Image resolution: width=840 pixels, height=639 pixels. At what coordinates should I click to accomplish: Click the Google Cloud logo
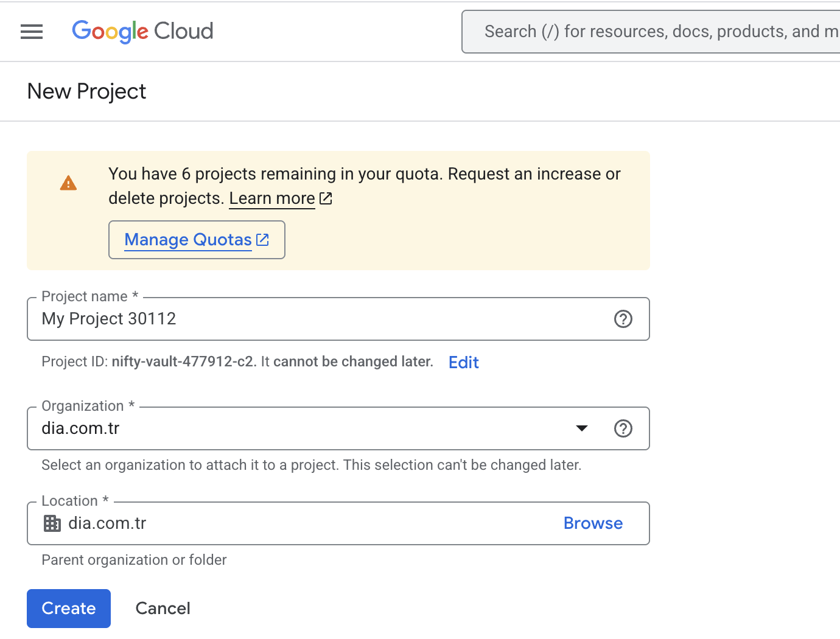[x=142, y=32]
